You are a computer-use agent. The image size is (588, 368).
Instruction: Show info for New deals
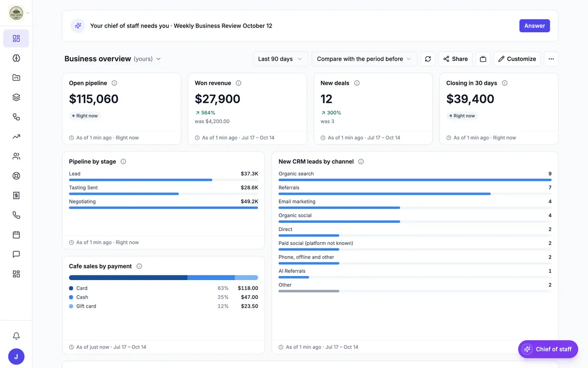click(357, 83)
